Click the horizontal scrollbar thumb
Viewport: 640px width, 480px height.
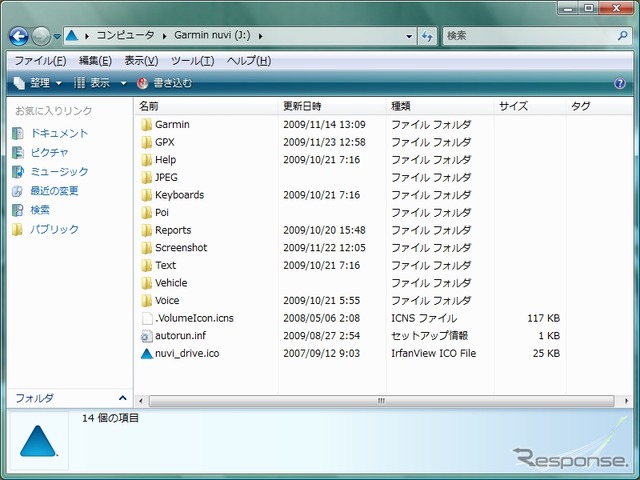click(x=381, y=401)
